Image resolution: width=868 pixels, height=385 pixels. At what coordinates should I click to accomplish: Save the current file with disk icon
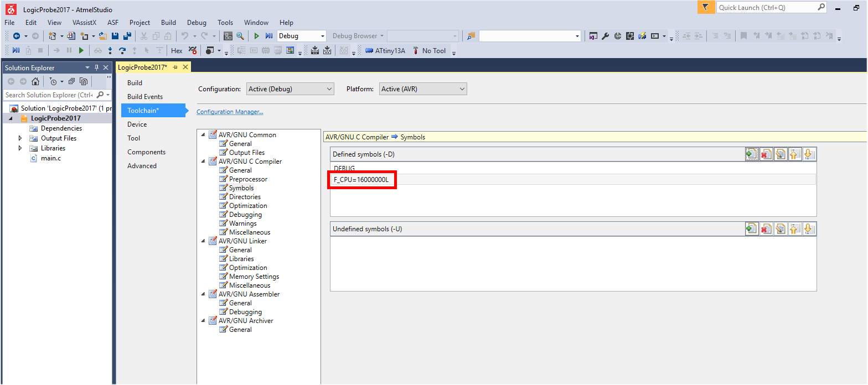pyautogui.click(x=115, y=36)
